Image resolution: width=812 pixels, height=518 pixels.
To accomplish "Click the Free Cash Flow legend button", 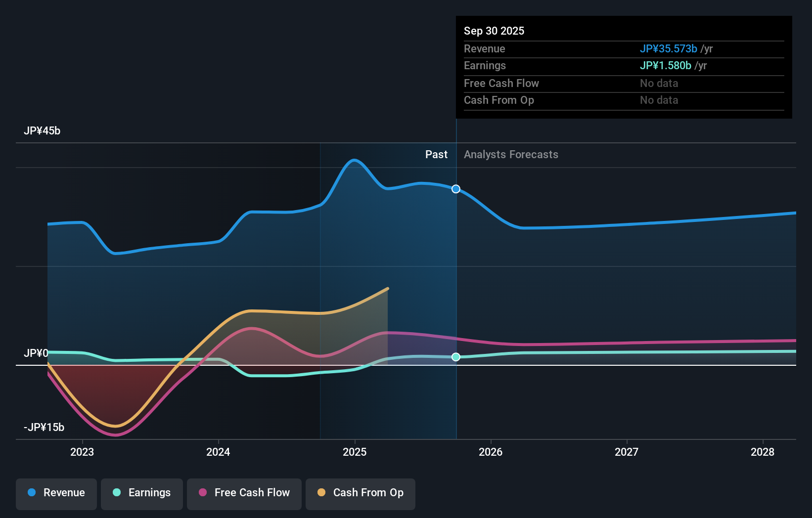I will 244,494.
